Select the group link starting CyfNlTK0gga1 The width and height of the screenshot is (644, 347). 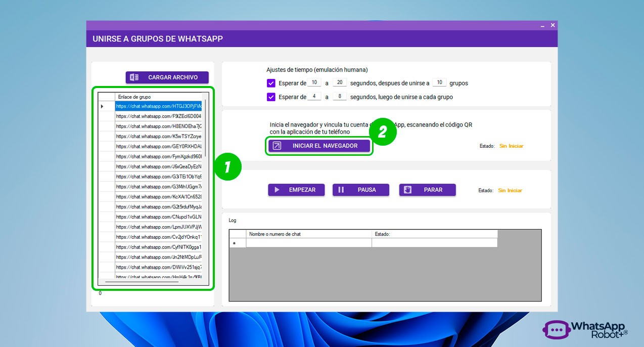158,247
